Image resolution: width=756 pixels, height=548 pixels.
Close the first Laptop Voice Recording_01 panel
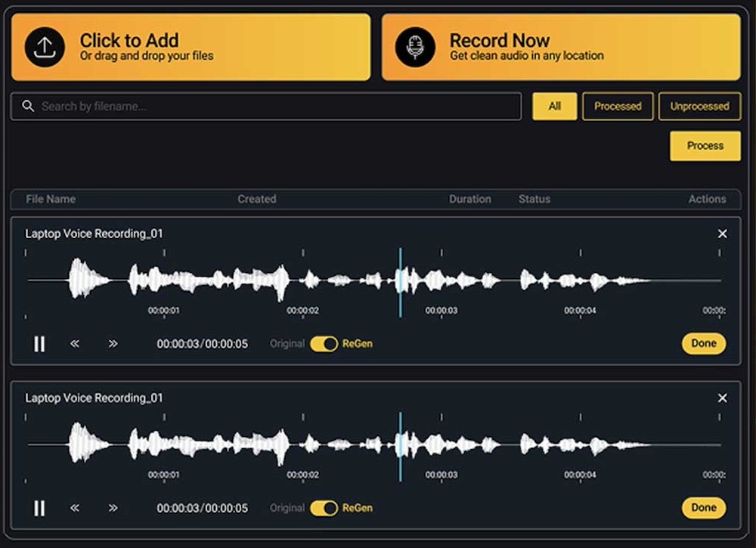click(722, 234)
